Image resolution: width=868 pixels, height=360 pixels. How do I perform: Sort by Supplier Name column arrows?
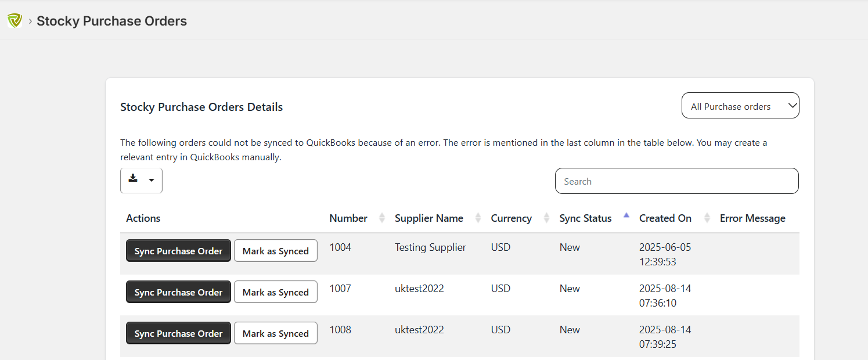click(478, 218)
